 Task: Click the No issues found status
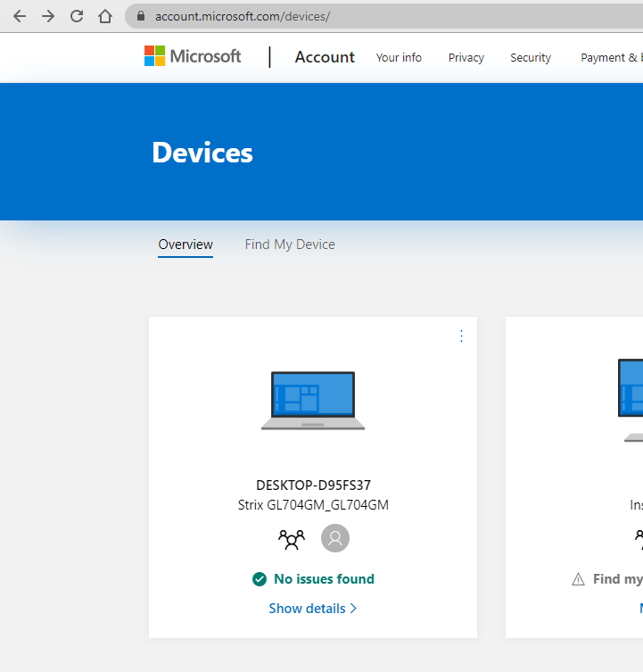point(325,579)
